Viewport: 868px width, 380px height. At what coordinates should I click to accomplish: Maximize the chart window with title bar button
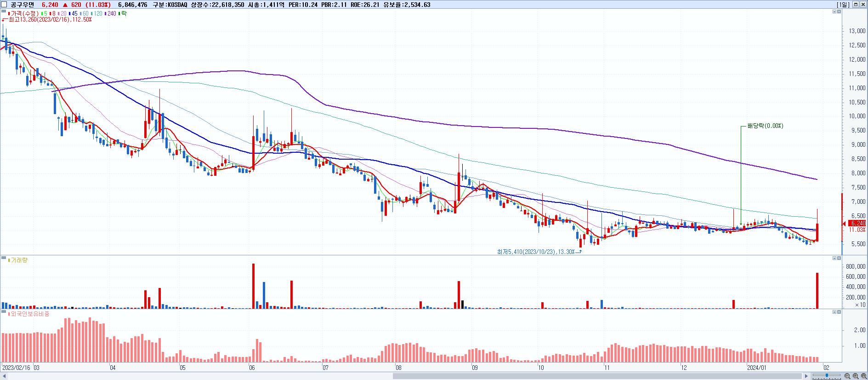856,5
